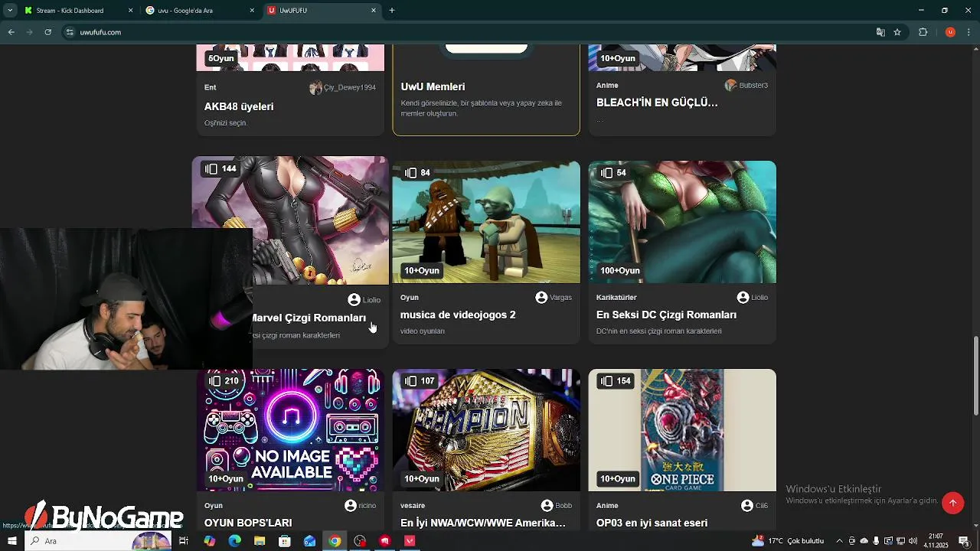The height and width of the screenshot is (551, 980).
Task: Open the notification center
Action: click(964, 541)
